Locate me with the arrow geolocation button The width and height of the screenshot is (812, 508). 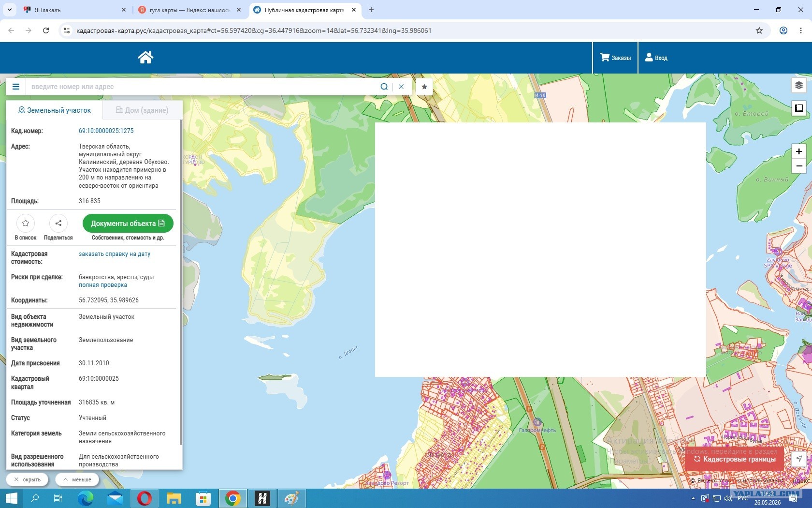click(x=799, y=459)
